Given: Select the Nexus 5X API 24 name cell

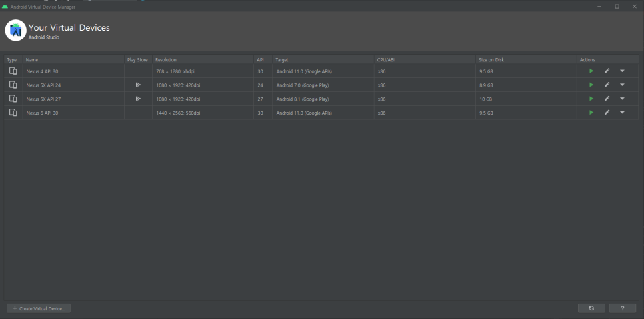Looking at the screenshot, I should click(x=73, y=85).
